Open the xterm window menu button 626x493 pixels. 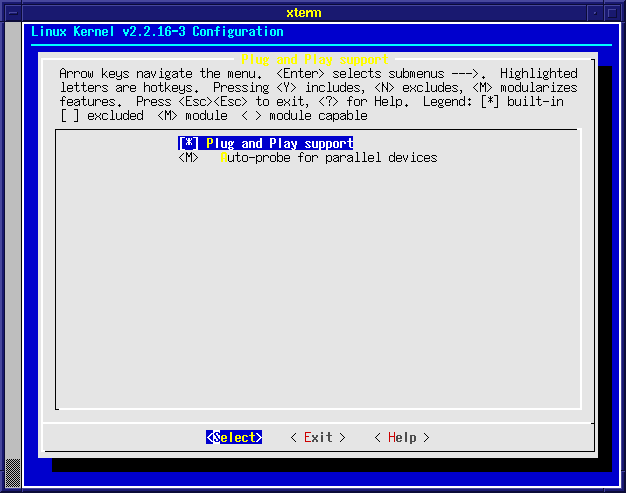(x=12, y=10)
